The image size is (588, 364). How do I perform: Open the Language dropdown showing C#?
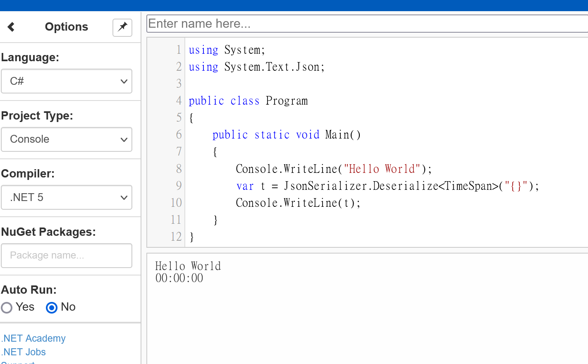[67, 81]
